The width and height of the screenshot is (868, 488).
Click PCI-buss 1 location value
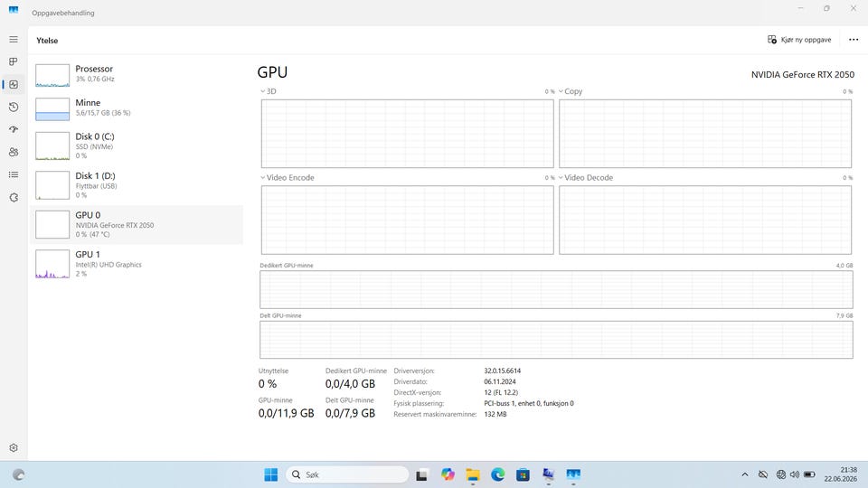click(529, 403)
